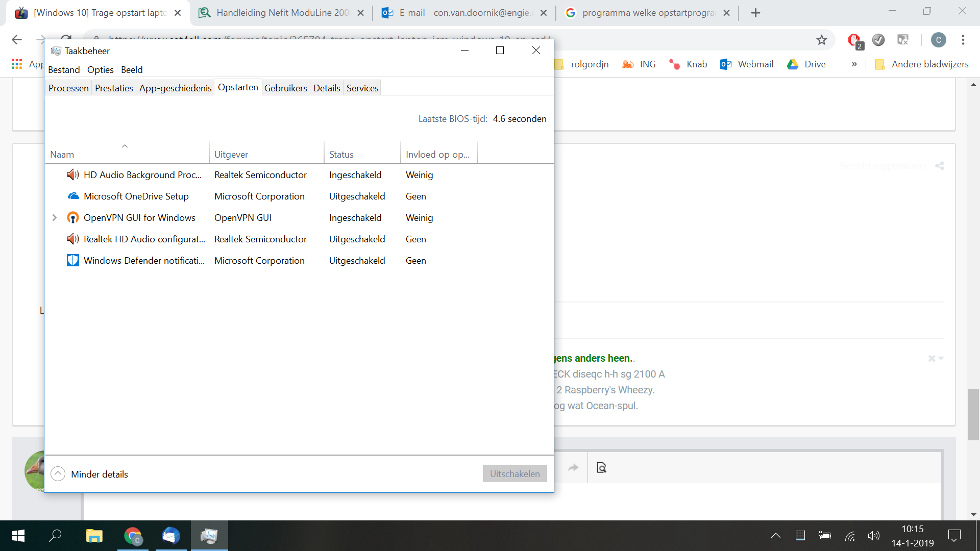Image resolution: width=980 pixels, height=551 pixels.
Task: Switch to the App-geschiedenis tab
Action: pyautogui.click(x=175, y=88)
